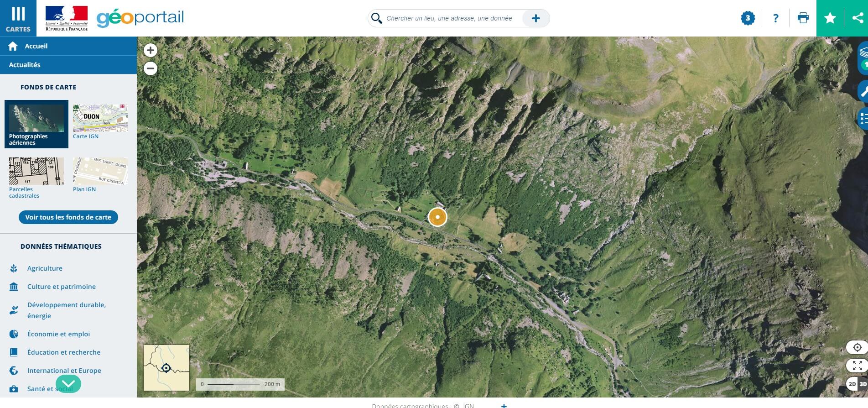Viewport: 868px width, 408px height.
Task: Switch the map to 2D view
Action: [852, 384]
